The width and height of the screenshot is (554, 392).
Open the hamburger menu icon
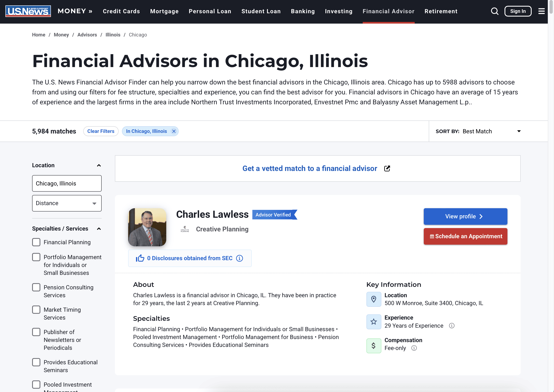click(541, 11)
